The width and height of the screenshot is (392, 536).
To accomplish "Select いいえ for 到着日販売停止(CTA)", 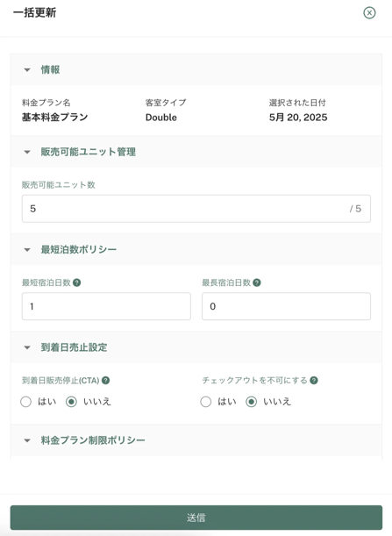I will click(x=71, y=402).
